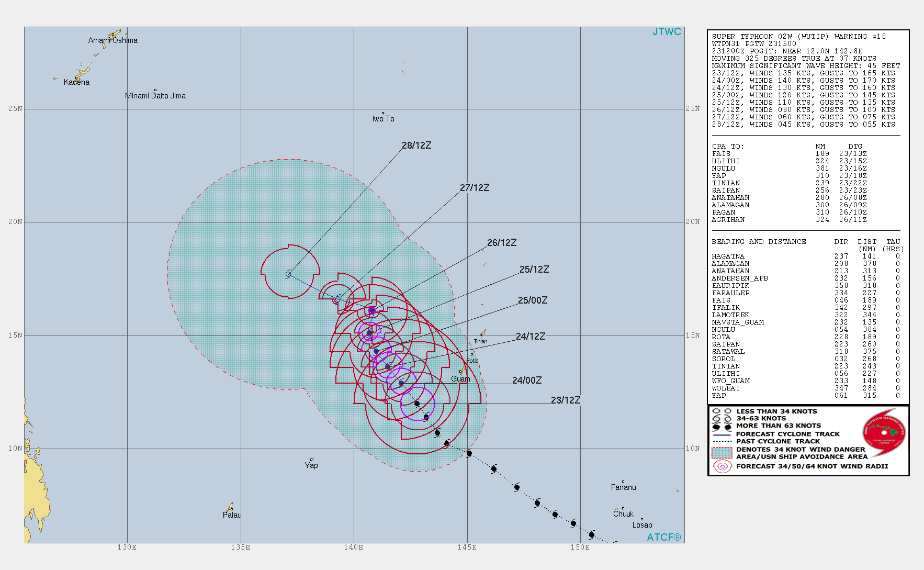Screen dimensions: 924x570
Task: Click the WOLEAI 347 284 bearing row
Action: point(806,388)
